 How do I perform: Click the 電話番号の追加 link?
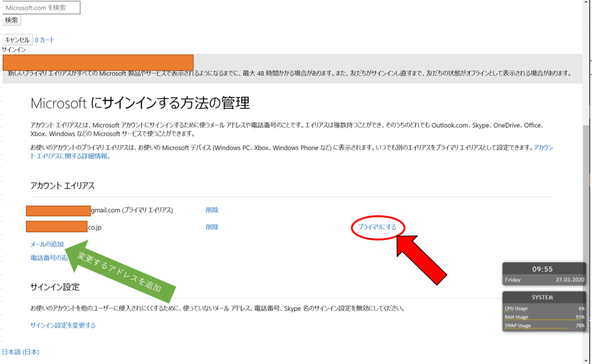click(x=49, y=257)
